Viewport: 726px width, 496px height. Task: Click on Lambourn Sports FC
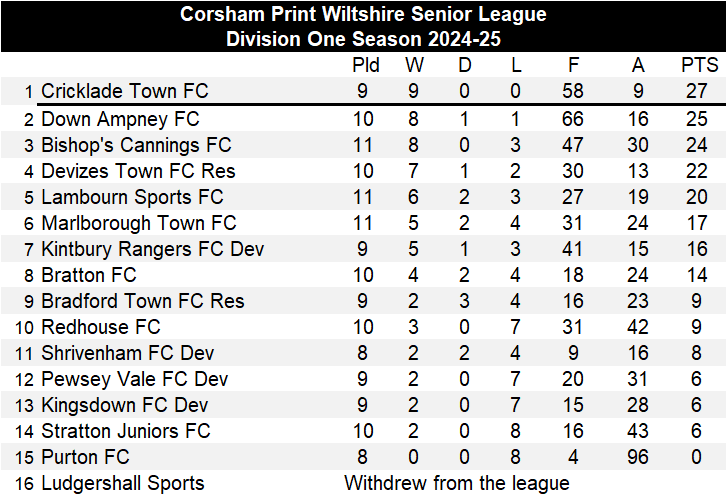[x=132, y=197]
